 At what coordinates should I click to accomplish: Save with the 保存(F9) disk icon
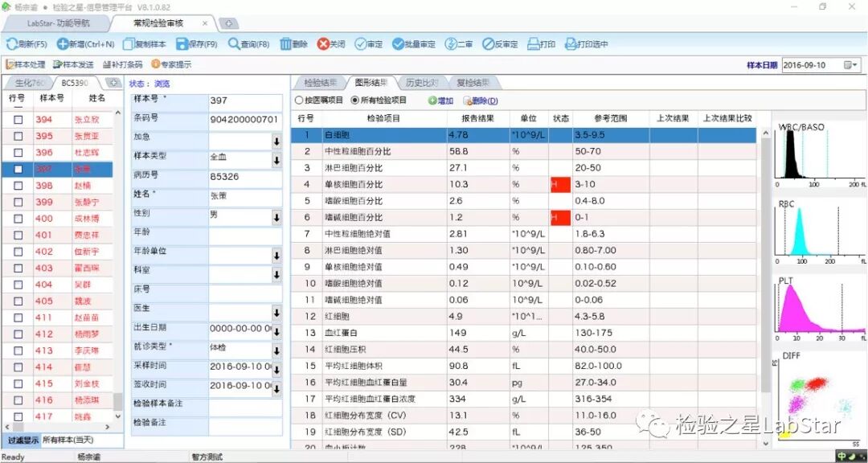pyautogui.click(x=182, y=44)
